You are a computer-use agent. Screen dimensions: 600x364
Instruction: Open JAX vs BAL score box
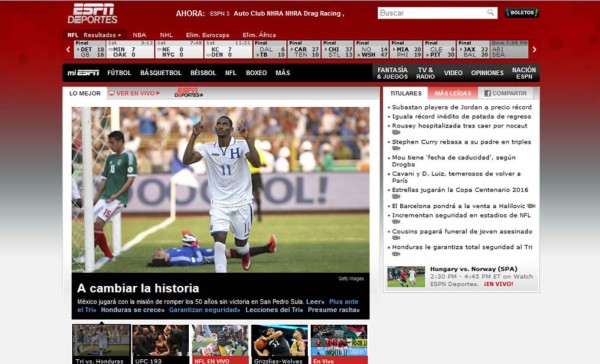[x=474, y=49]
